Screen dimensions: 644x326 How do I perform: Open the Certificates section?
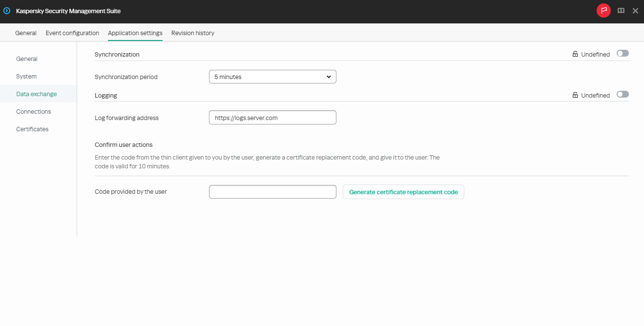(x=32, y=129)
